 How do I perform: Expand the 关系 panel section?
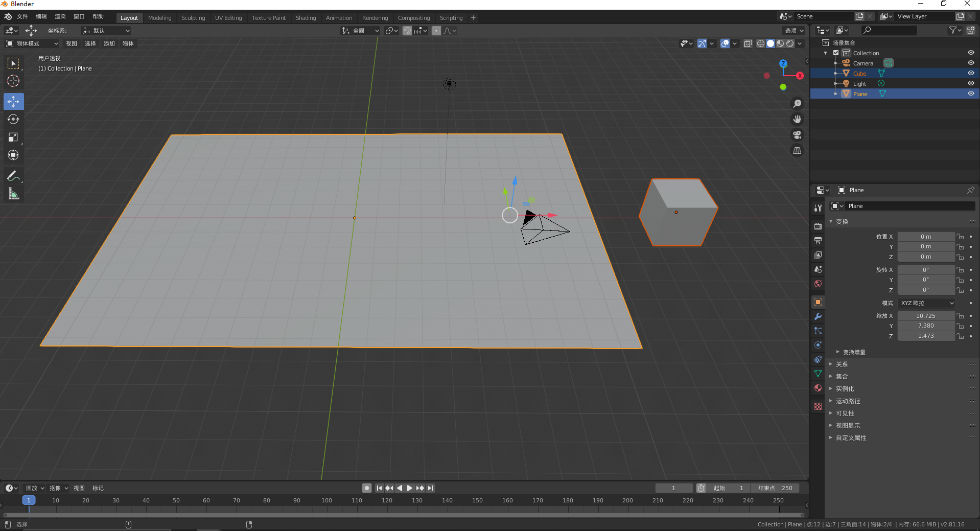pyautogui.click(x=842, y=364)
